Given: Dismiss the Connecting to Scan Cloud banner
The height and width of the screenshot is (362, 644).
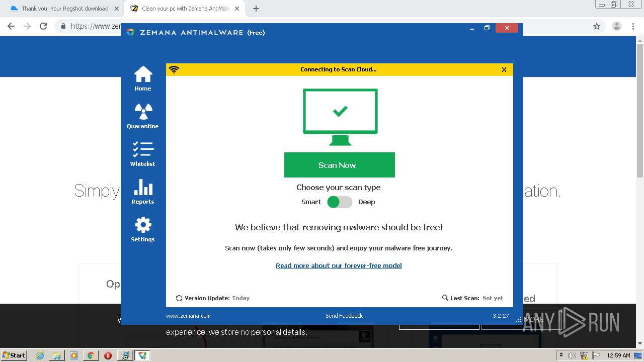Looking at the screenshot, I should click(x=504, y=70).
